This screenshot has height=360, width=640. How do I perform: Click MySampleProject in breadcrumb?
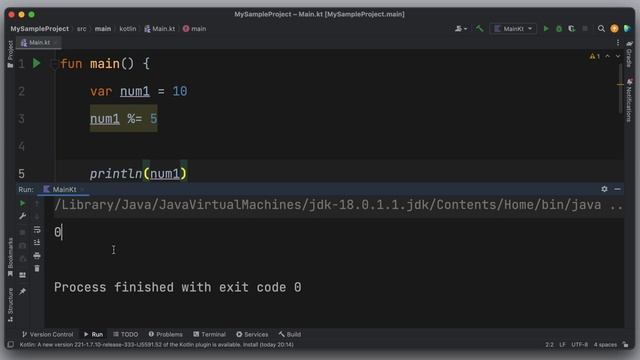click(x=40, y=29)
